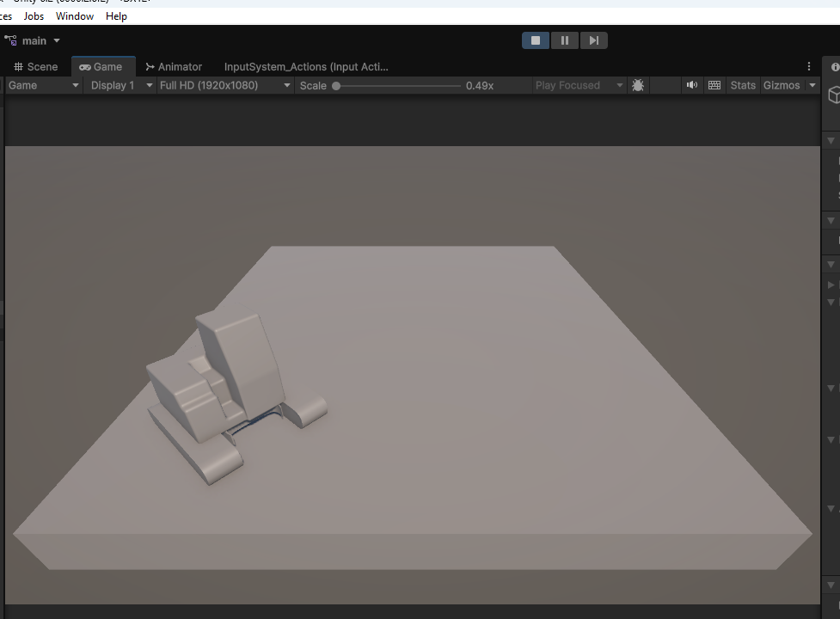Image resolution: width=840 pixels, height=619 pixels.
Task: Open the Gizmos dropdown arrow
Action: click(x=812, y=86)
